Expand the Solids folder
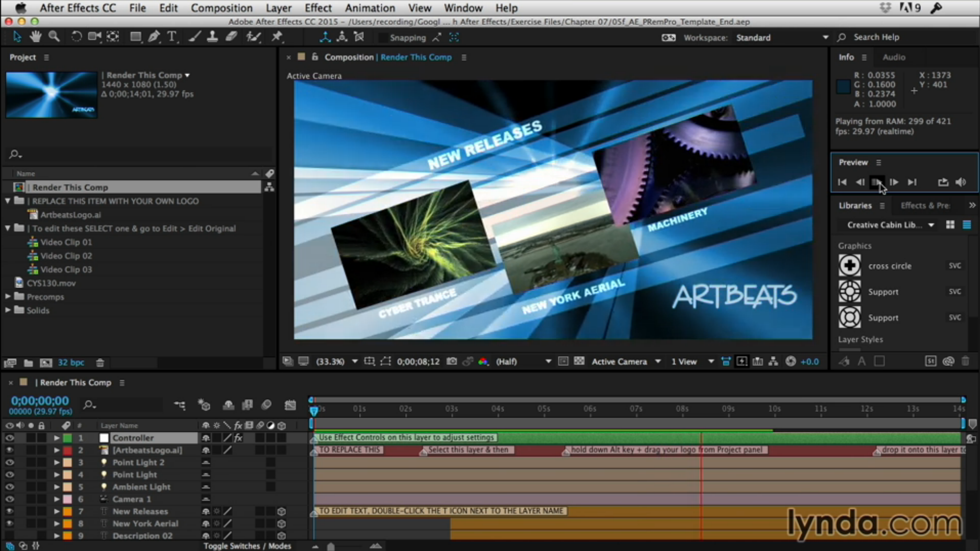This screenshot has height=551, width=980. [8, 310]
